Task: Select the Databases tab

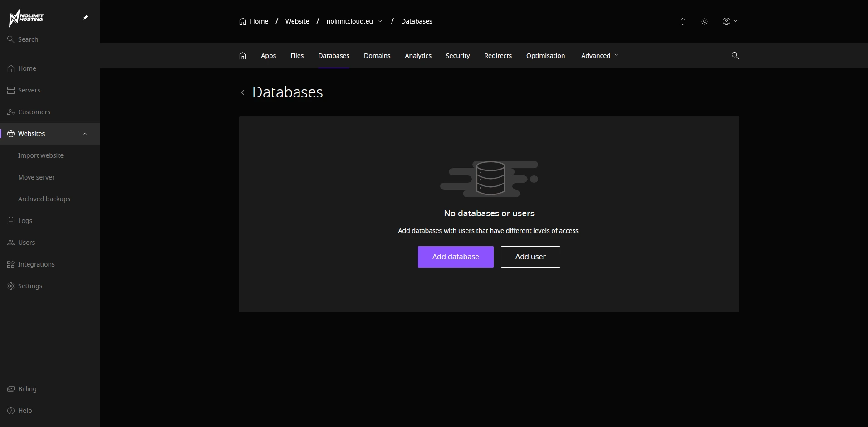Action: pyautogui.click(x=333, y=56)
